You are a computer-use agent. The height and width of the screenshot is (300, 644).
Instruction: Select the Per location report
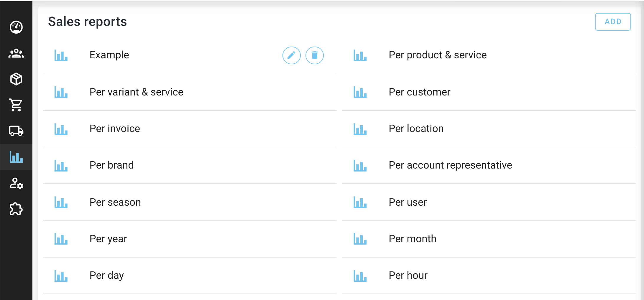[x=416, y=129]
